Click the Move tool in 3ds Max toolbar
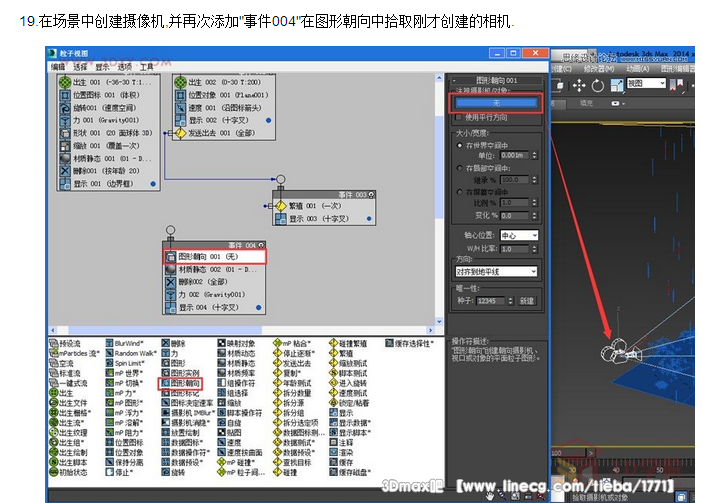Image resolution: width=703 pixels, height=503 pixels. point(579,85)
